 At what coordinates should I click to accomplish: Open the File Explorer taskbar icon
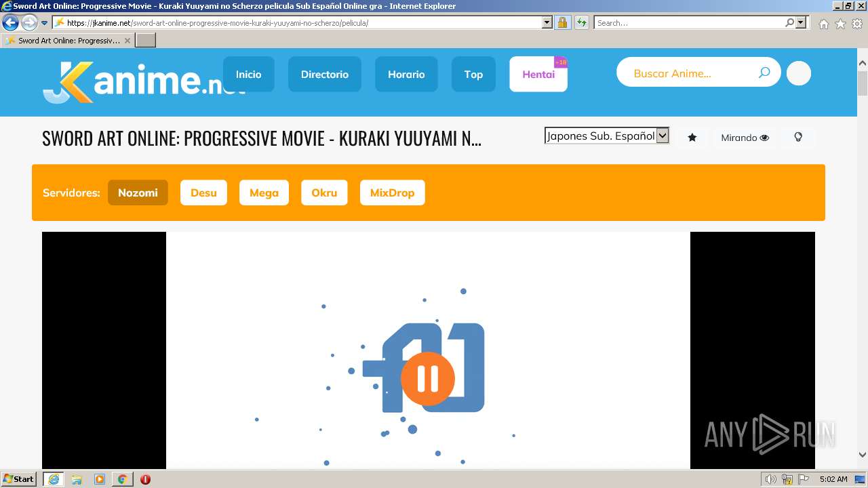click(77, 479)
